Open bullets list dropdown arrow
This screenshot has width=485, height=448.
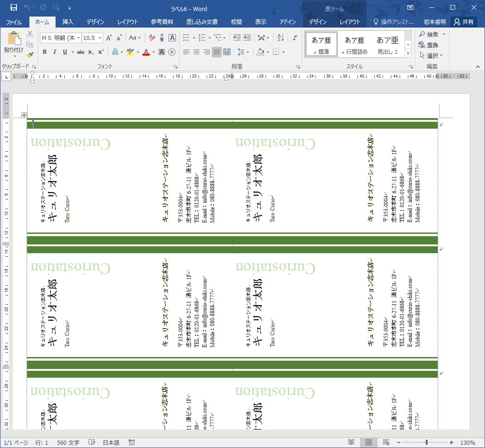(x=194, y=38)
